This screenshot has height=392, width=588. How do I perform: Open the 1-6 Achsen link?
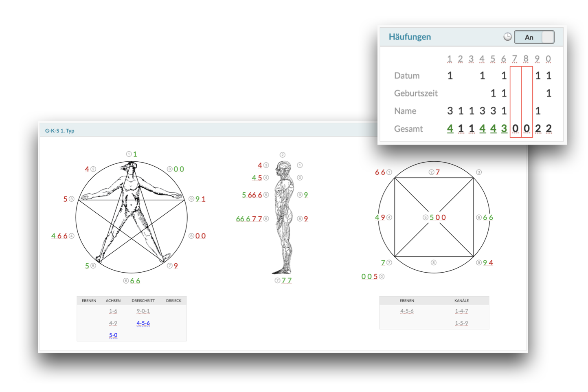pyautogui.click(x=113, y=311)
